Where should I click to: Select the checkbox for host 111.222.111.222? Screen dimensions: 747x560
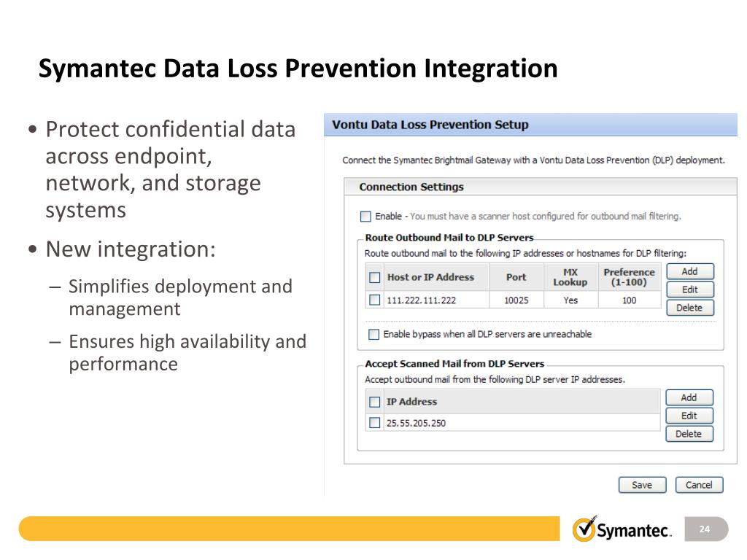[375, 300]
